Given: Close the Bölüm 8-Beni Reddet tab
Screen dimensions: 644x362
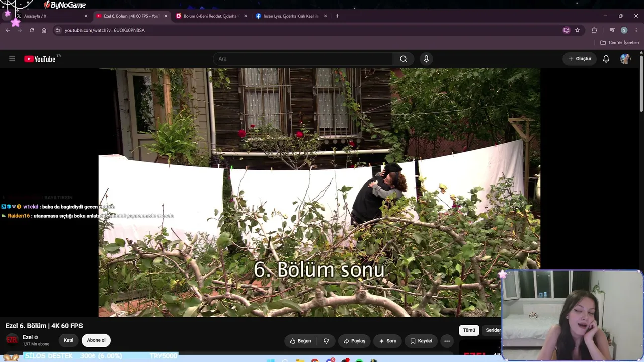Looking at the screenshot, I should [246, 16].
